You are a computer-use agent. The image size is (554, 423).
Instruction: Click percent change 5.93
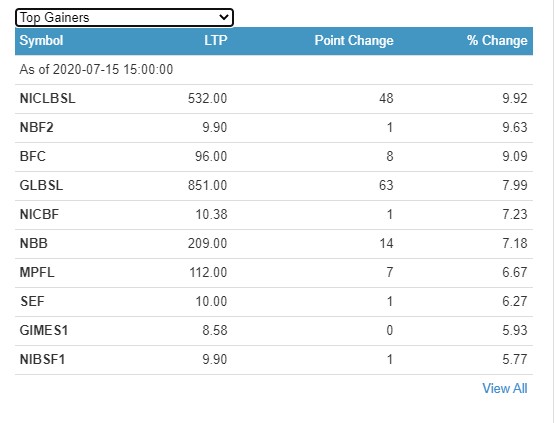click(x=515, y=330)
